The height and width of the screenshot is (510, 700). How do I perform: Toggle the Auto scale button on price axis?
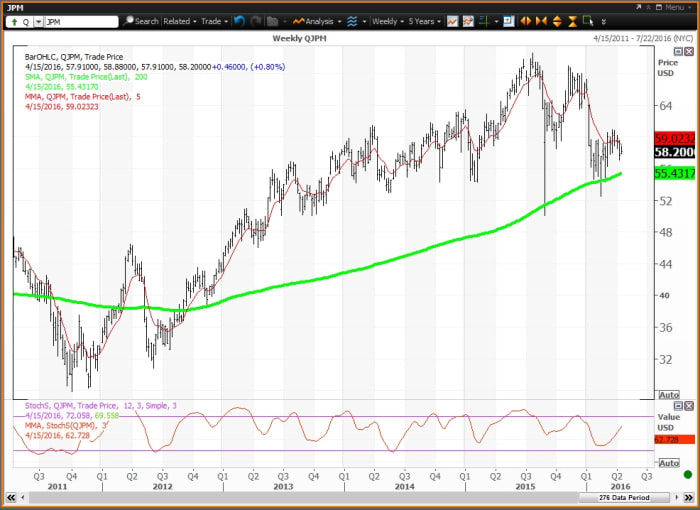point(670,395)
